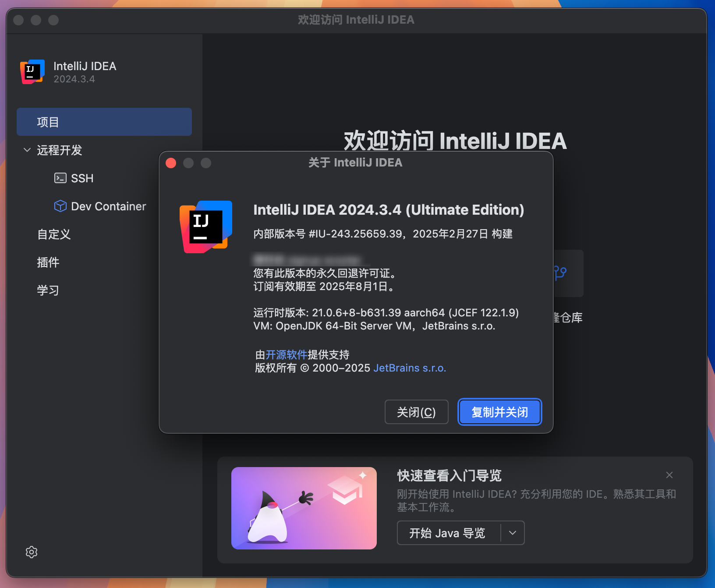
Task: Follow the JetBrains s.r.o. link
Action: tap(409, 368)
